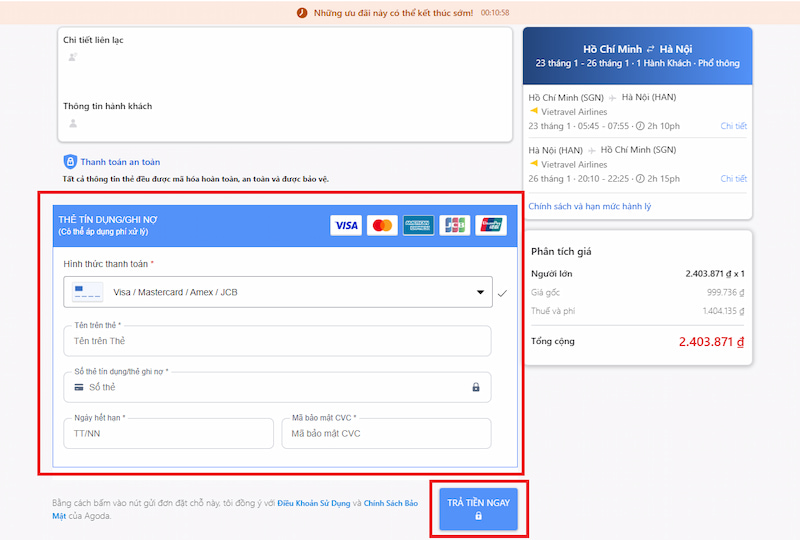This screenshot has width=800, height=540.
Task: Click the clock icon beside 2h 10ph
Action: [x=640, y=126]
